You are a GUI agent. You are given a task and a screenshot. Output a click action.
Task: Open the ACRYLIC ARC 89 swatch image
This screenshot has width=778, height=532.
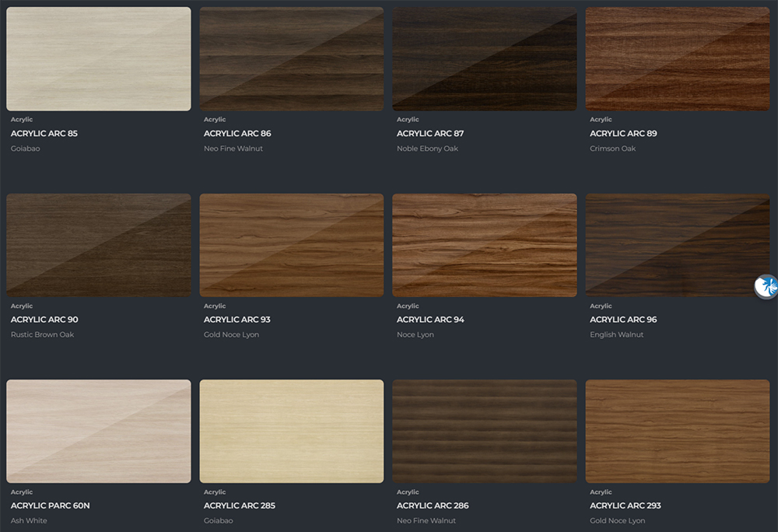[x=678, y=58]
